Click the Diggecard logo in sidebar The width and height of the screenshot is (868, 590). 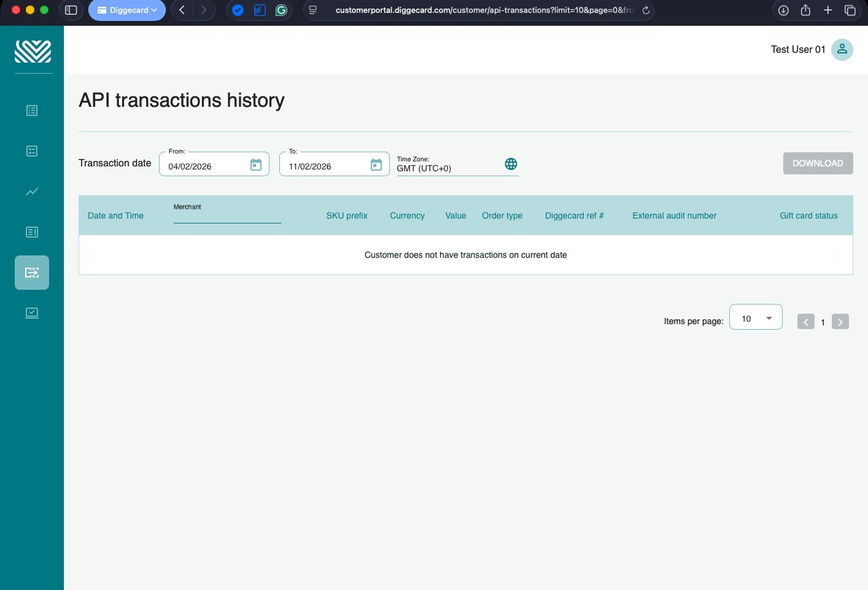pyautogui.click(x=33, y=52)
